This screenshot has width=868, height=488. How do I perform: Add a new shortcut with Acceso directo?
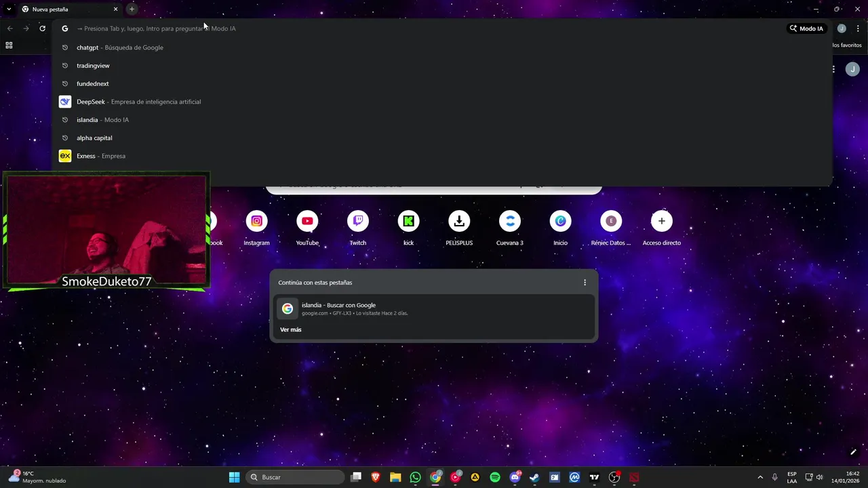coord(662,228)
